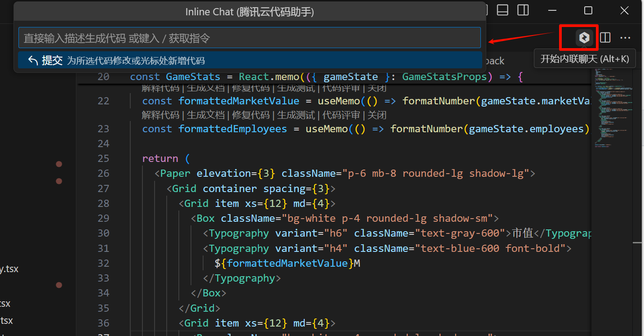Click line number 26 in the gutter
The image size is (644, 336).
(x=103, y=174)
